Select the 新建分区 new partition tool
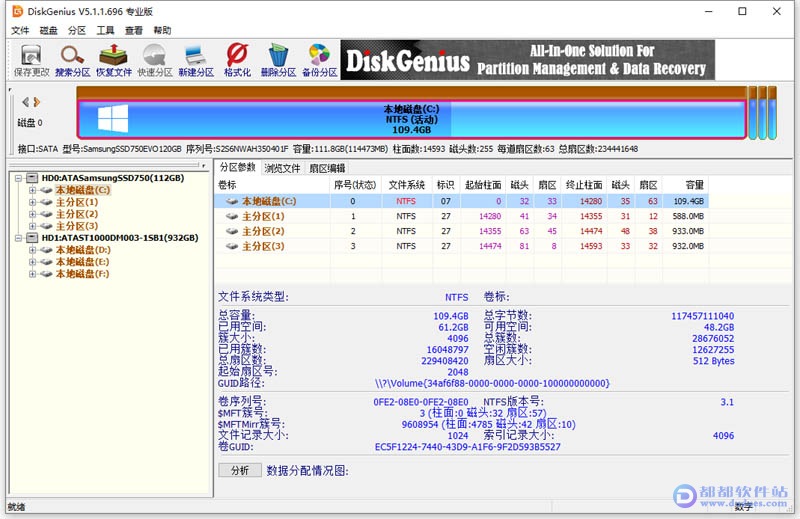 tap(196, 60)
